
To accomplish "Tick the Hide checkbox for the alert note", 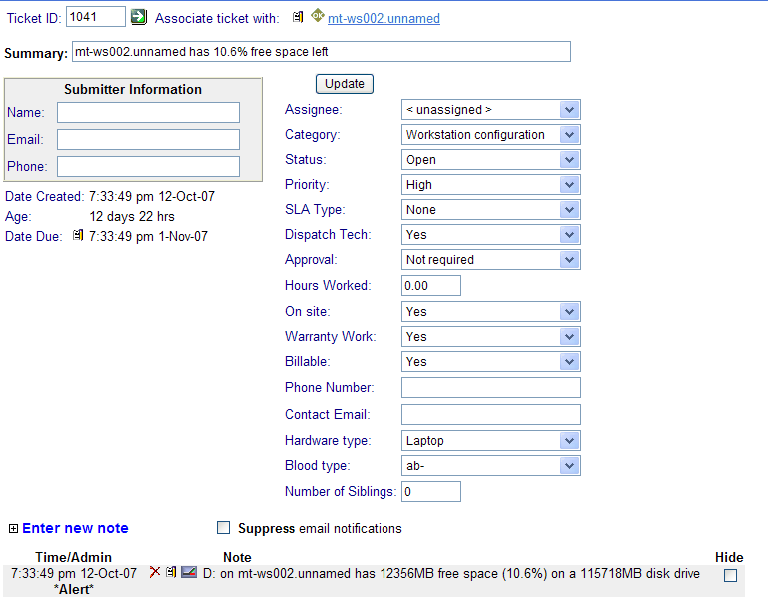I will pyautogui.click(x=730, y=575).
